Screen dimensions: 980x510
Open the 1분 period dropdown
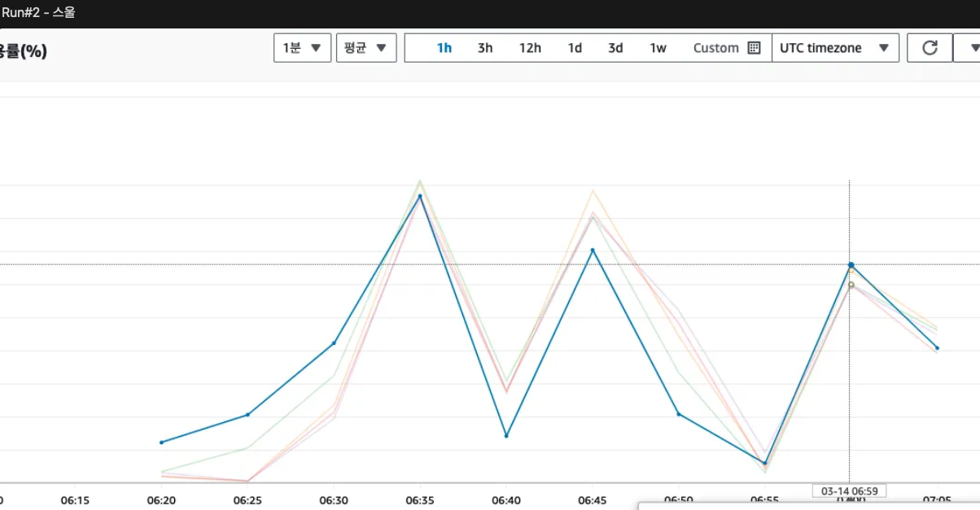tap(302, 48)
